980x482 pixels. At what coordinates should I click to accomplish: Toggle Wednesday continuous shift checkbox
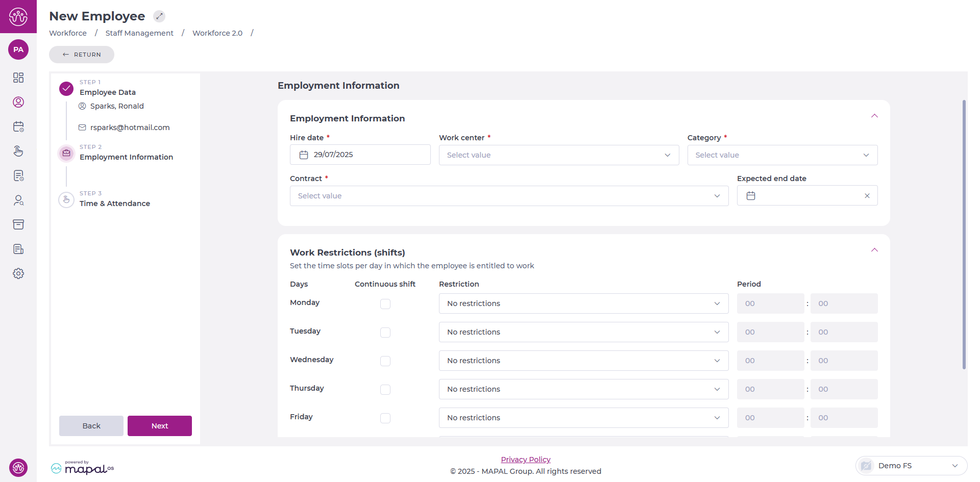point(385,361)
